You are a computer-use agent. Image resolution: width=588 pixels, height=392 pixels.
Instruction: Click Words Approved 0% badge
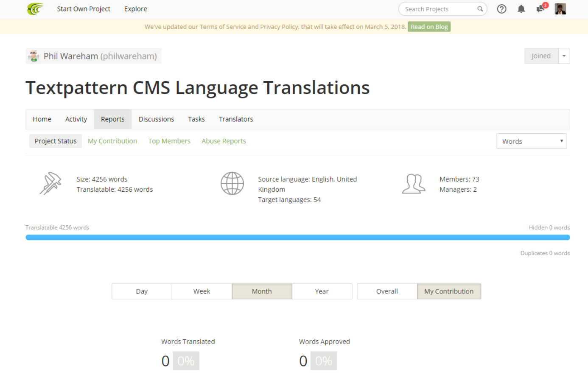coord(324,361)
